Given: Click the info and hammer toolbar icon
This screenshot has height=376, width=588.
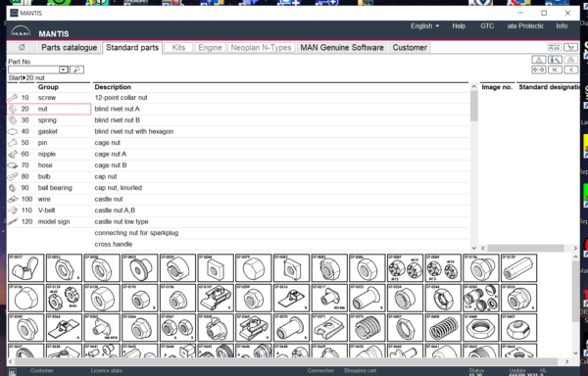Looking at the screenshot, I should (x=555, y=60).
